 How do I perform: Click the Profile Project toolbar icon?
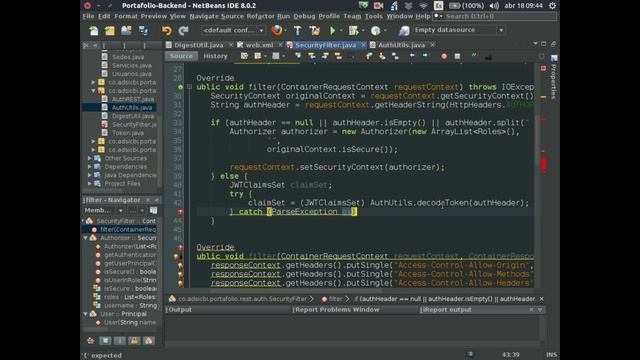(x=376, y=31)
